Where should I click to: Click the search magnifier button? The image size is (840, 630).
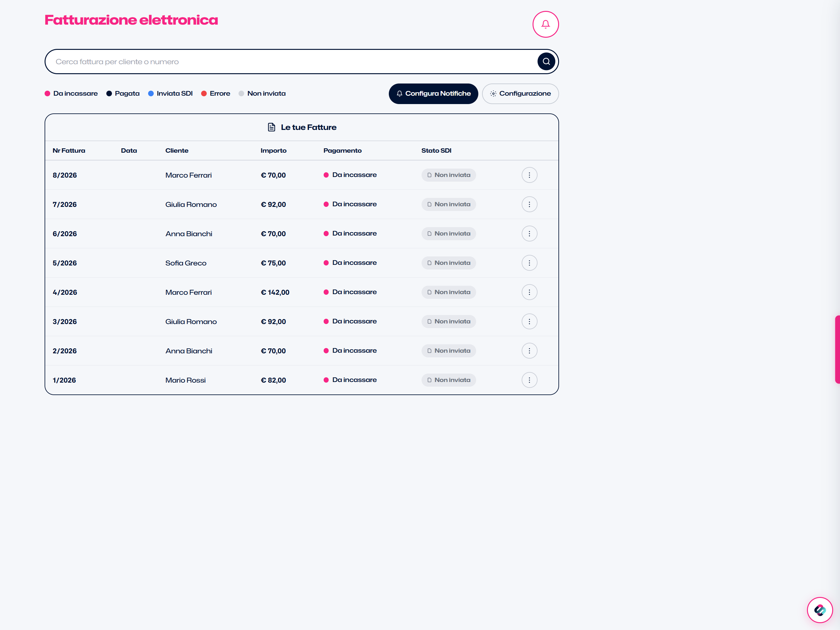point(546,61)
